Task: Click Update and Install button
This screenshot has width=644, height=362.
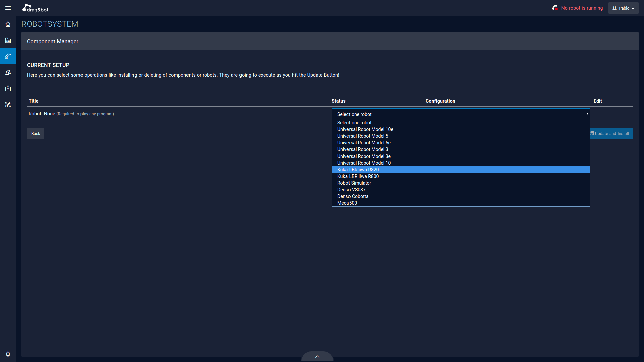Action: (x=610, y=133)
